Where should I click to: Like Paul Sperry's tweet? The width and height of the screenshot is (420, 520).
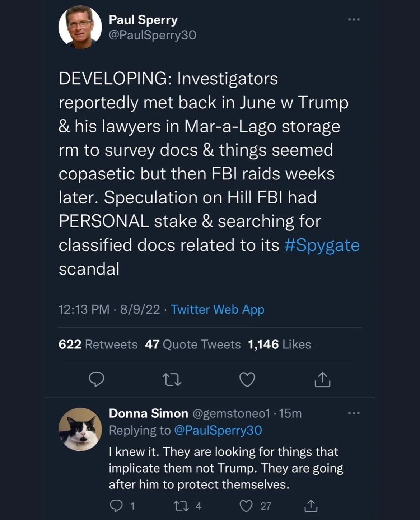click(247, 379)
